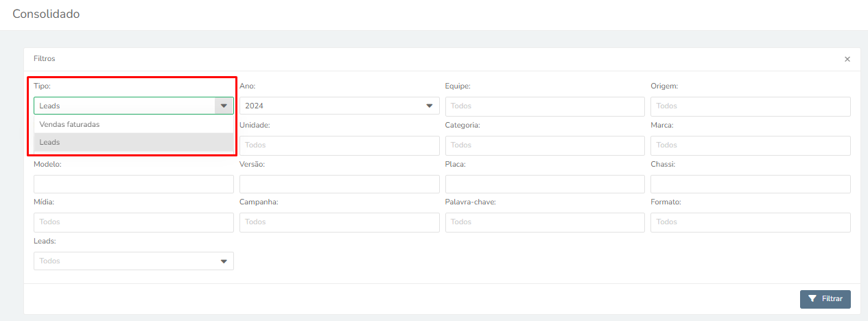Open the Leads filter dropdown arrow at bottom
This screenshot has width=868, height=321.
click(x=224, y=261)
